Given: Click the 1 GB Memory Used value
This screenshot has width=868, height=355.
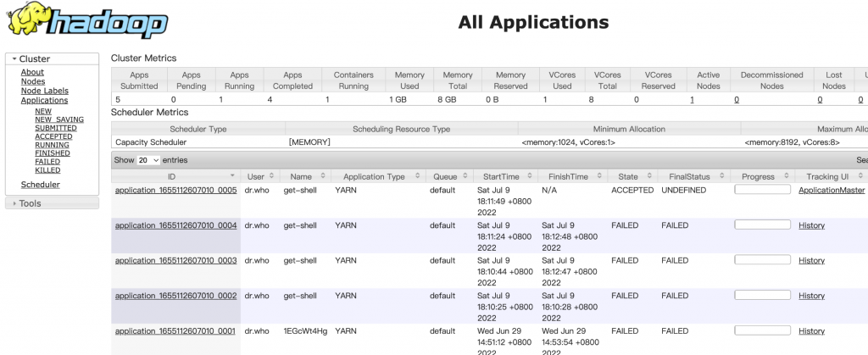Looking at the screenshot, I should 398,99.
